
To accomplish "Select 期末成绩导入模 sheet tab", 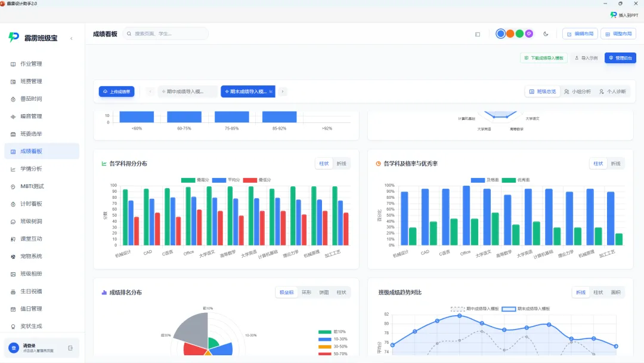I will click(248, 92).
